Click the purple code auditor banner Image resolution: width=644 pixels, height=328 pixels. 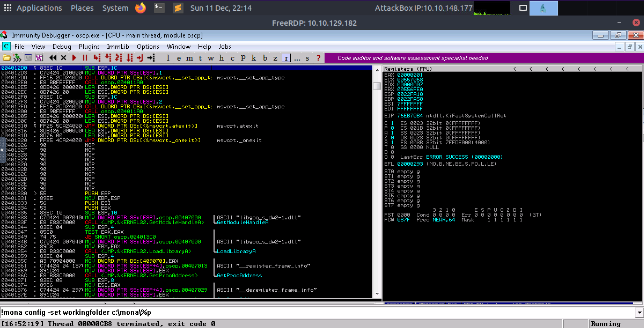pyautogui.click(x=484, y=58)
